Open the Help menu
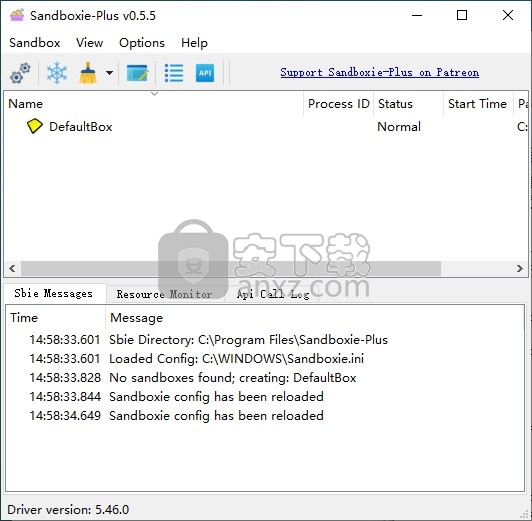 pyautogui.click(x=194, y=43)
